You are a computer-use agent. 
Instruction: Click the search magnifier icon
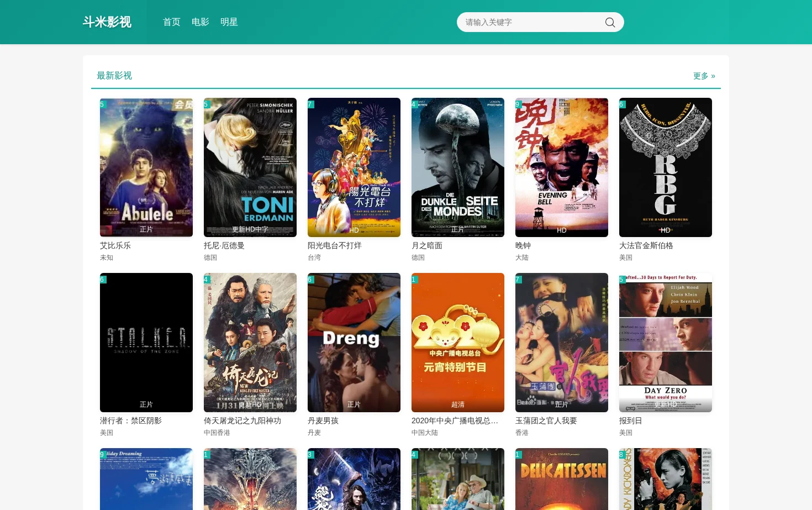pos(610,22)
